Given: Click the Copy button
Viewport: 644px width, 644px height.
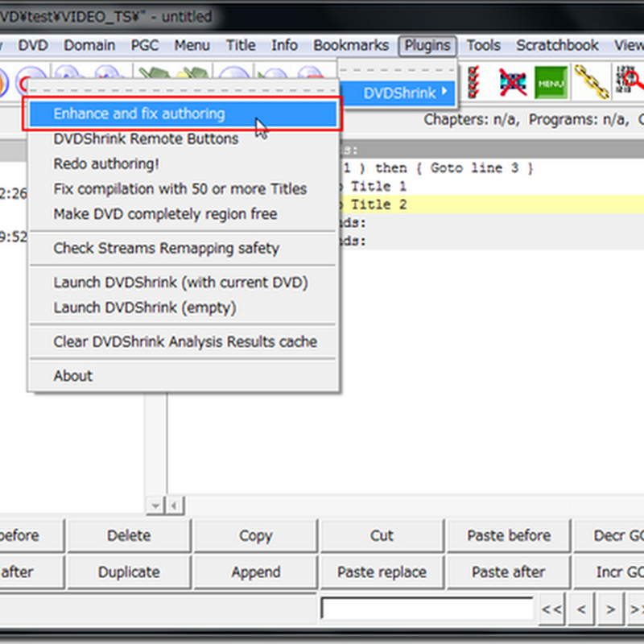Looking at the screenshot, I should point(255,535).
